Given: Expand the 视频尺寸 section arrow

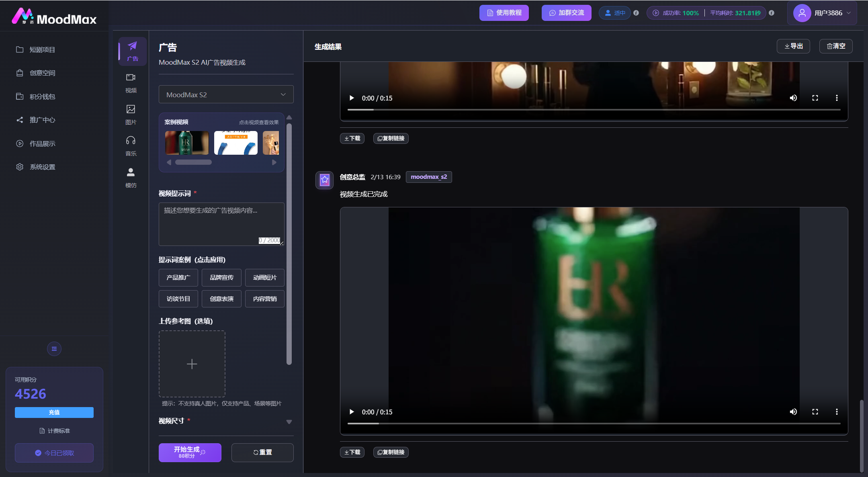Looking at the screenshot, I should [289, 422].
